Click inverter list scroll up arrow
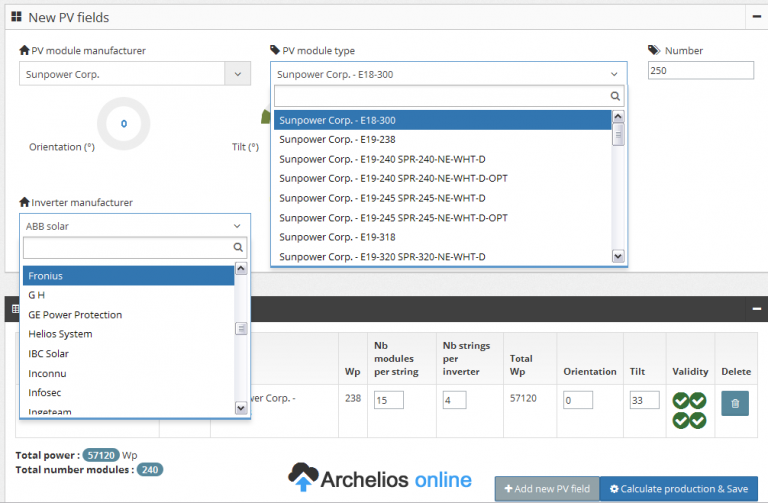This screenshot has height=503, width=768. (x=241, y=268)
